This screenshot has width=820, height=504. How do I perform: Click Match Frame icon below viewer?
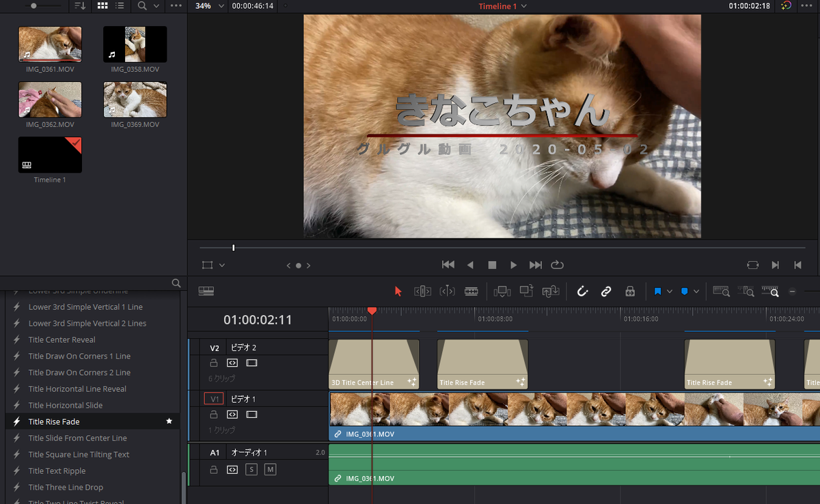(x=753, y=265)
